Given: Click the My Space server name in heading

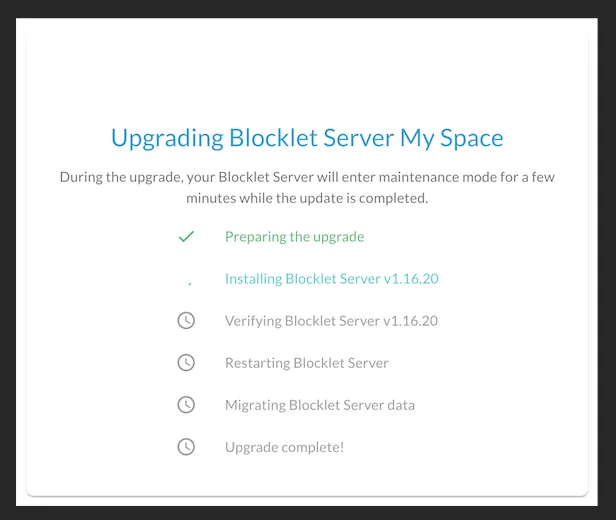Looking at the screenshot, I should pos(451,138).
